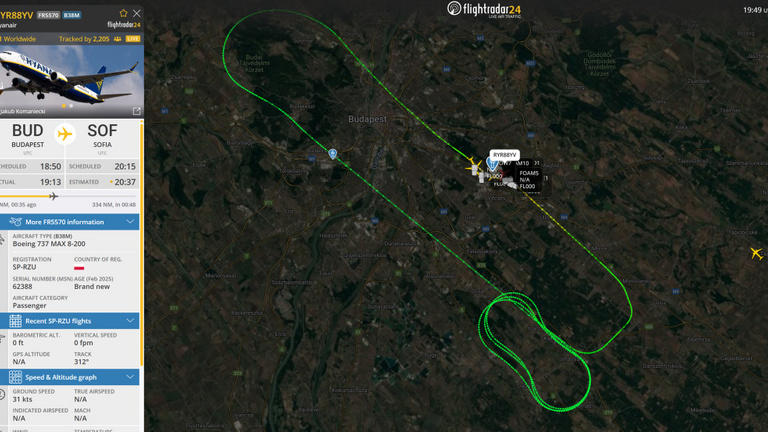Image resolution: width=768 pixels, height=432 pixels.
Task: Click the FR5570 flight number badge
Action: click(48, 15)
